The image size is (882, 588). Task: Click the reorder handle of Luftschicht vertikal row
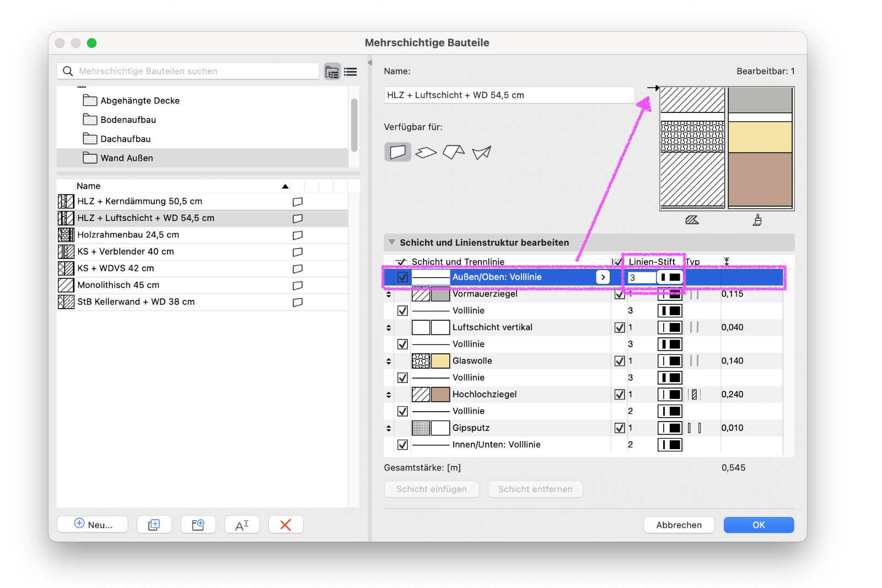tap(389, 327)
